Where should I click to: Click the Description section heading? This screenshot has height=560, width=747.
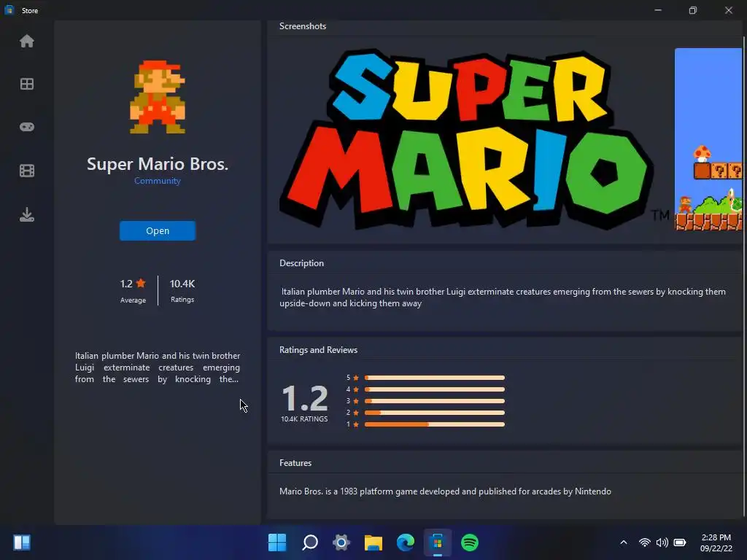coord(301,263)
